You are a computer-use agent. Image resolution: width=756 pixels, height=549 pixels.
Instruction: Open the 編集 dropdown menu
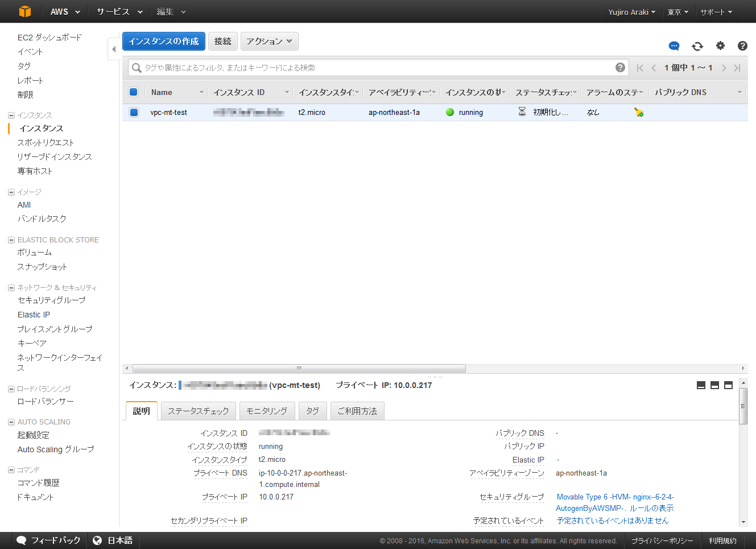(171, 11)
